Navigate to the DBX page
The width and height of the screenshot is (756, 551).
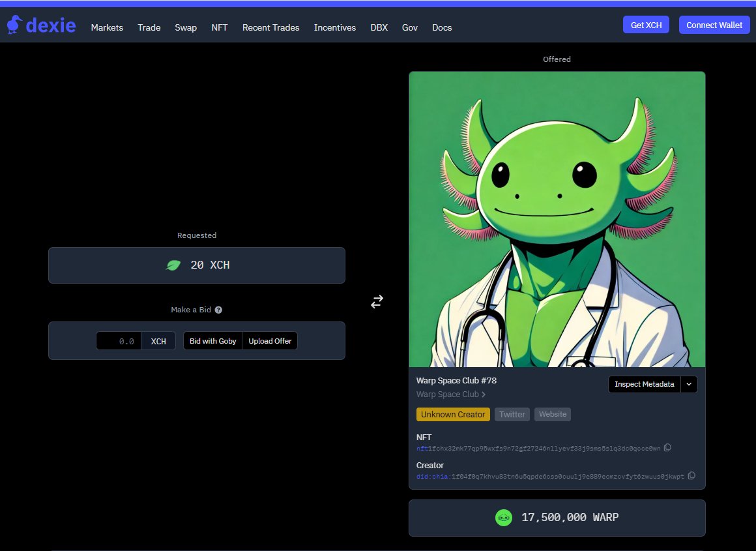point(379,27)
